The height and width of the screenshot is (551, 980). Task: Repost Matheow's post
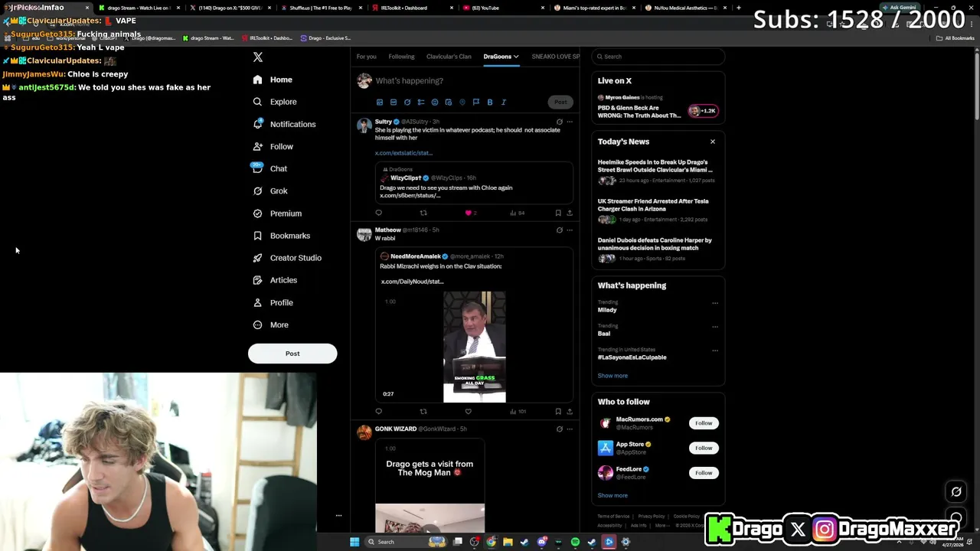pos(423,412)
